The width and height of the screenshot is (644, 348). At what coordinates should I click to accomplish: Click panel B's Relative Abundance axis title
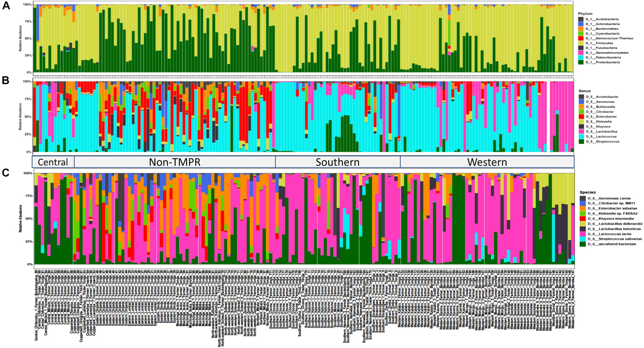[20, 117]
